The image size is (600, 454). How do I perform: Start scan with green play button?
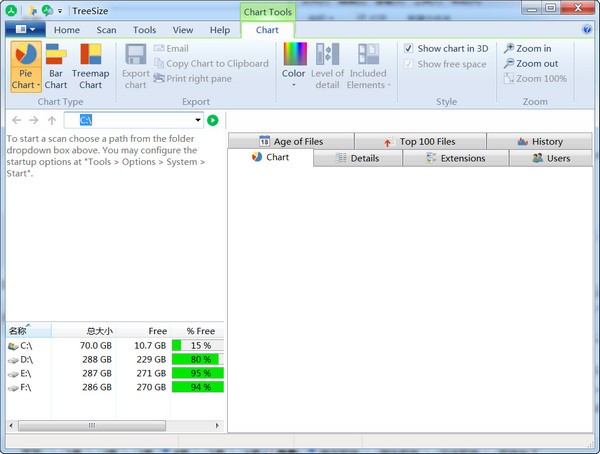[x=213, y=120]
